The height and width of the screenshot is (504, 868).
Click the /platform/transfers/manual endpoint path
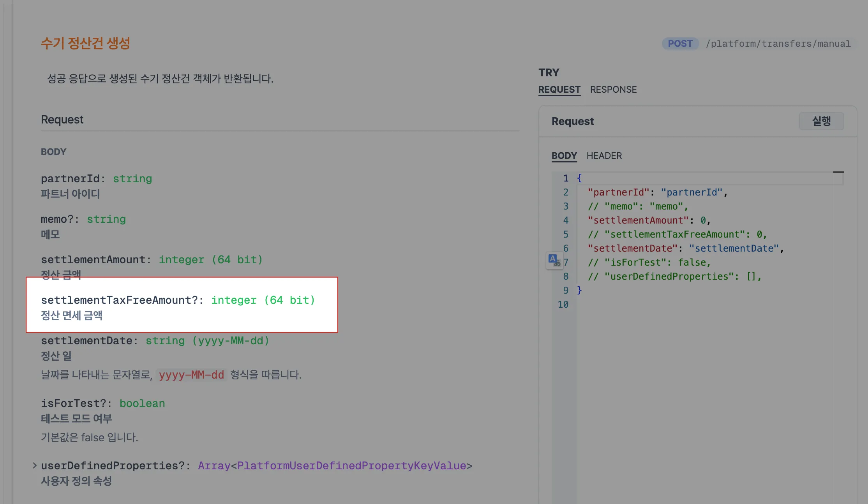click(778, 44)
